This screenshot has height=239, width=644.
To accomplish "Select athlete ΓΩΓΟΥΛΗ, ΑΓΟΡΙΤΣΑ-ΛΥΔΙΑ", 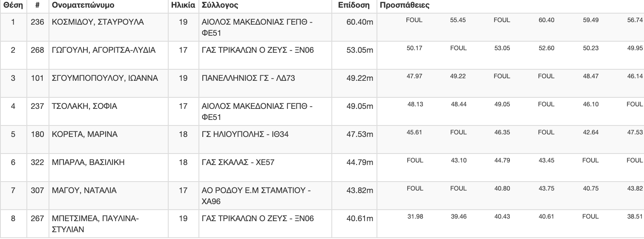I will pos(103,50).
